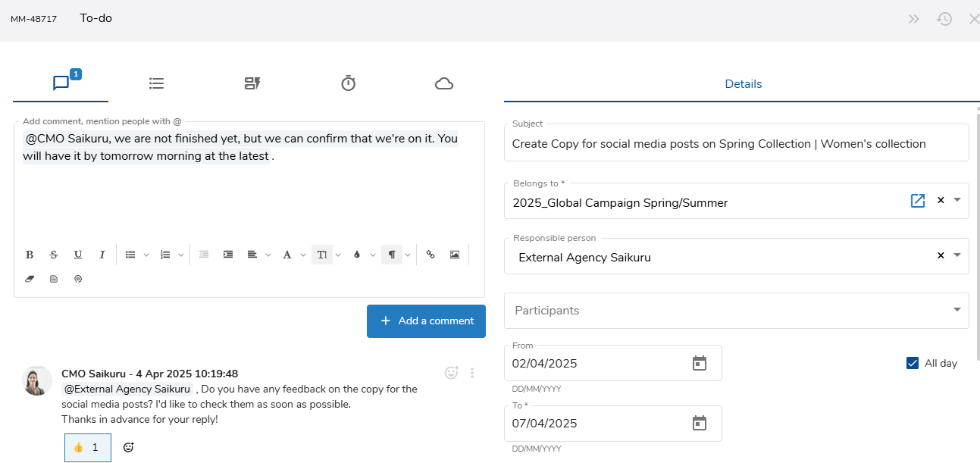Open the To date calendar picker
This screenshot has height=463, width=980.
click(700, 423)
